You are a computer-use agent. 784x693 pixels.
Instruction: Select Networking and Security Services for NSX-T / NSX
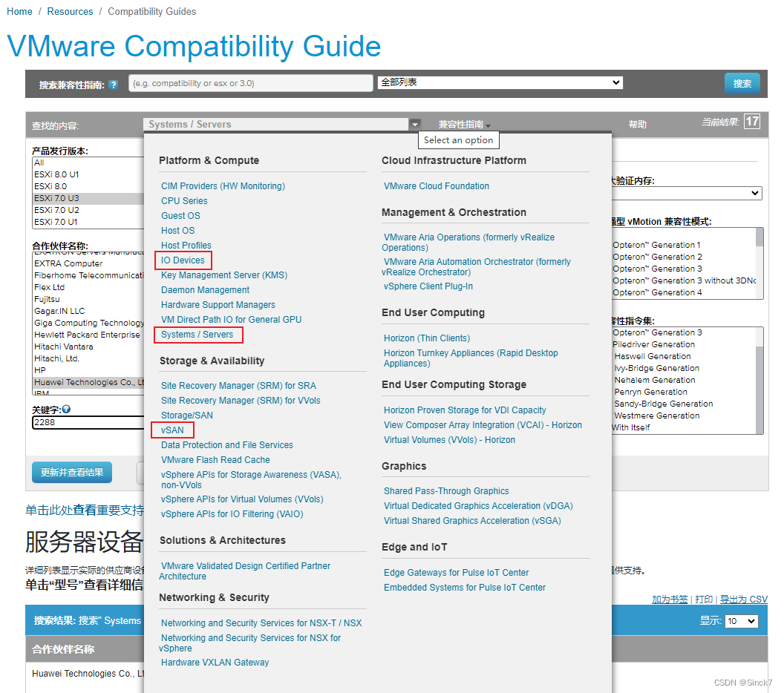coord(261,623)
